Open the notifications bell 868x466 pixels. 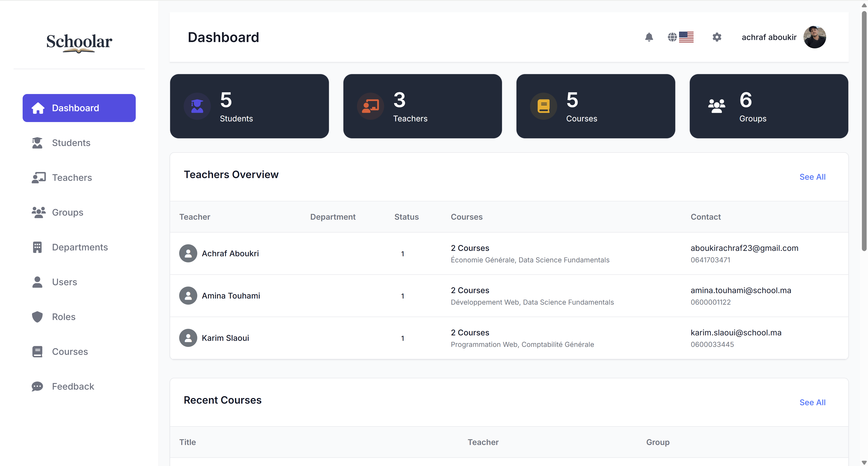click(x=649, y=37)
